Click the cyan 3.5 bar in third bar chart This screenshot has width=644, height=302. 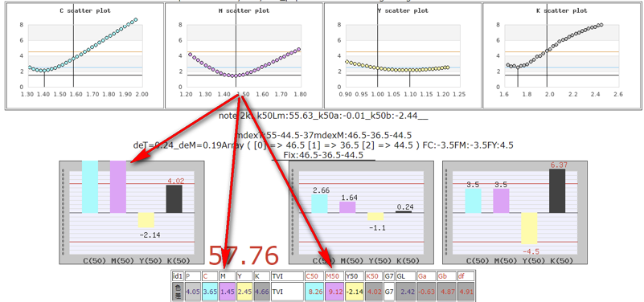473,201
